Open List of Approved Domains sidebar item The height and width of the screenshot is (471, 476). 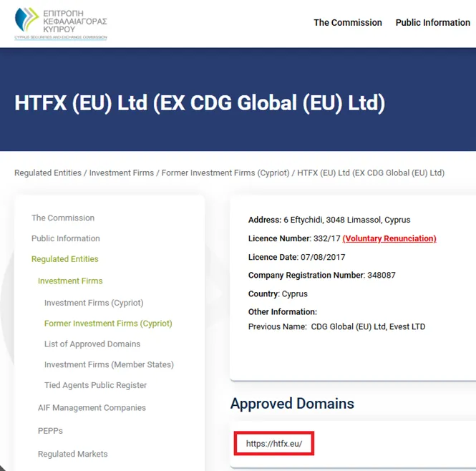(92, 344)
